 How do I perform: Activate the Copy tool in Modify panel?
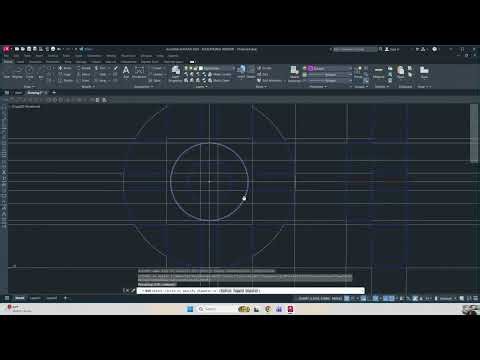[65, 74]
